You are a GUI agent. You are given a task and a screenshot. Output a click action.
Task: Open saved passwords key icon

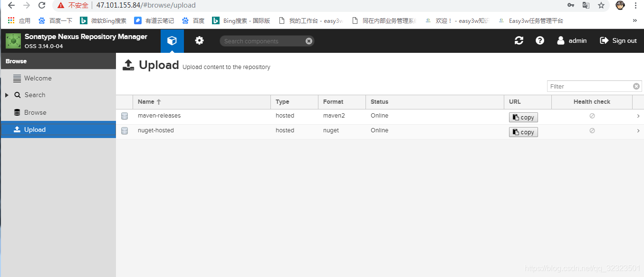coord(571,5)
